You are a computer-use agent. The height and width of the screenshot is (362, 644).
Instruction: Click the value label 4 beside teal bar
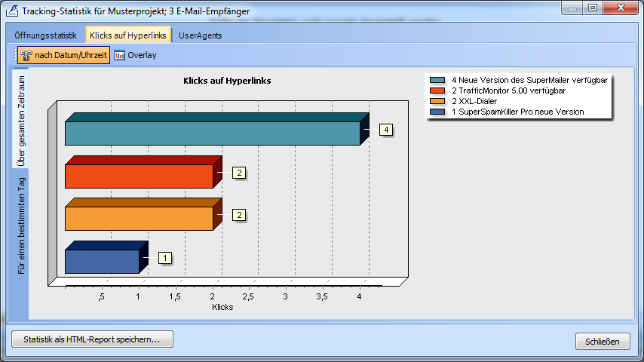point(386,130)
